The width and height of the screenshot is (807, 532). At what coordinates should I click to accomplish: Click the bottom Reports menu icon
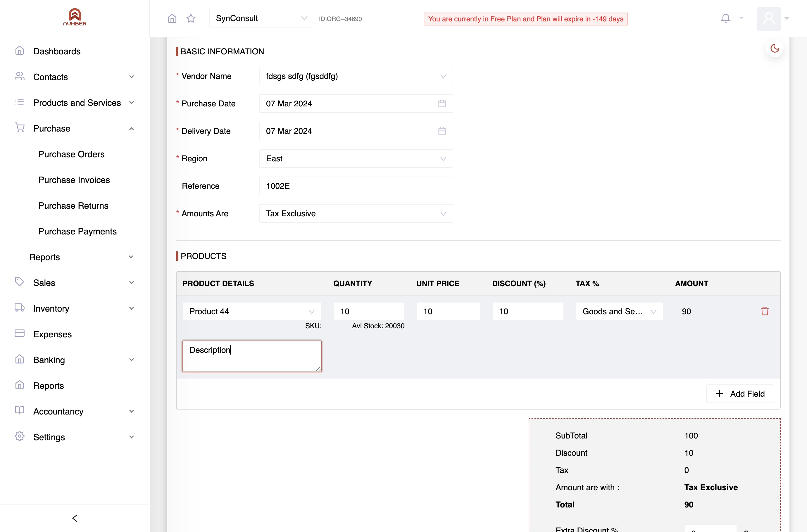[x=20, y=385]
